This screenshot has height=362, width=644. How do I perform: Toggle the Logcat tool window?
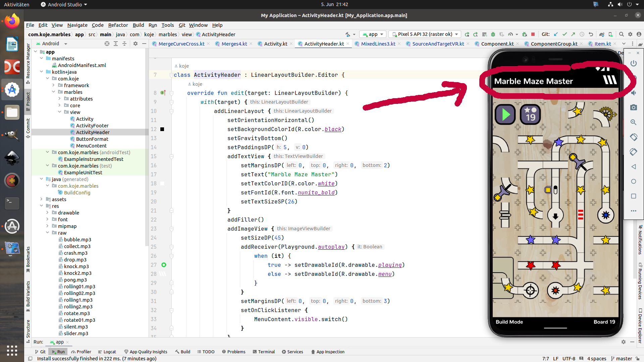(x=107, y=352)
